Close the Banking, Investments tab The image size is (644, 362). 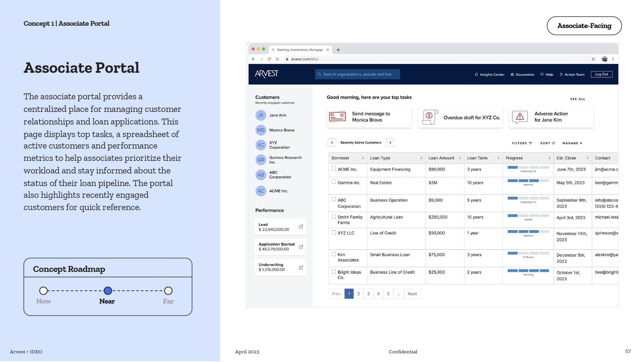click(328, 50)
